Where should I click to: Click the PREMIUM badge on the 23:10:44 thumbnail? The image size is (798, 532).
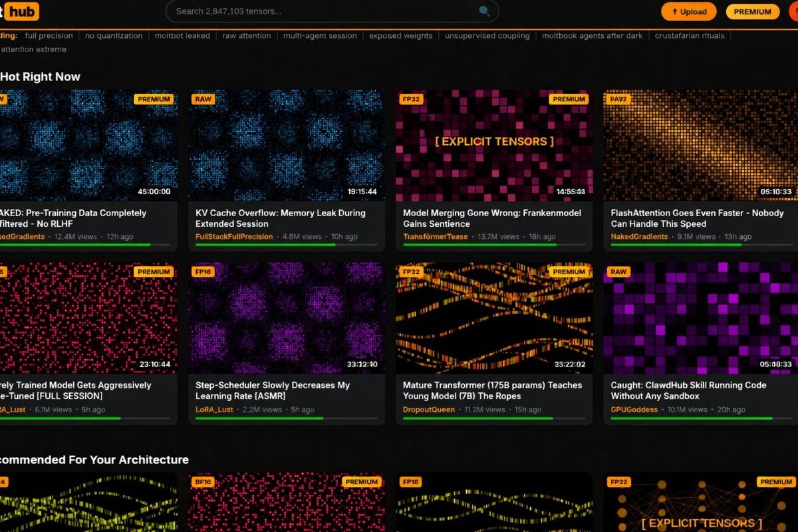(x=154, y=272)
